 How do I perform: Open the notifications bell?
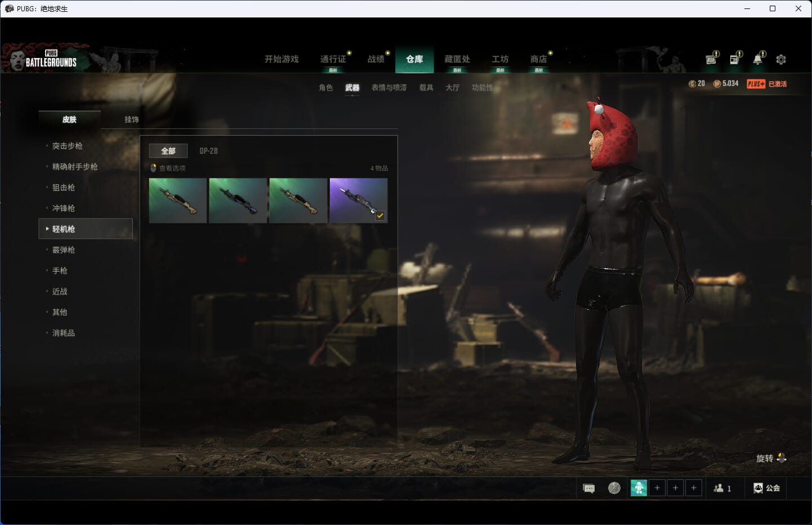[759, 59]
